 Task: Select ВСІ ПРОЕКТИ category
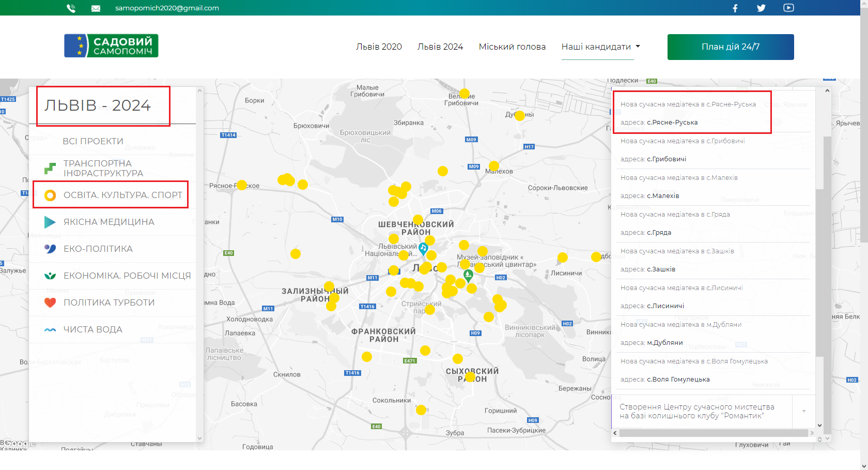point(93,141)
